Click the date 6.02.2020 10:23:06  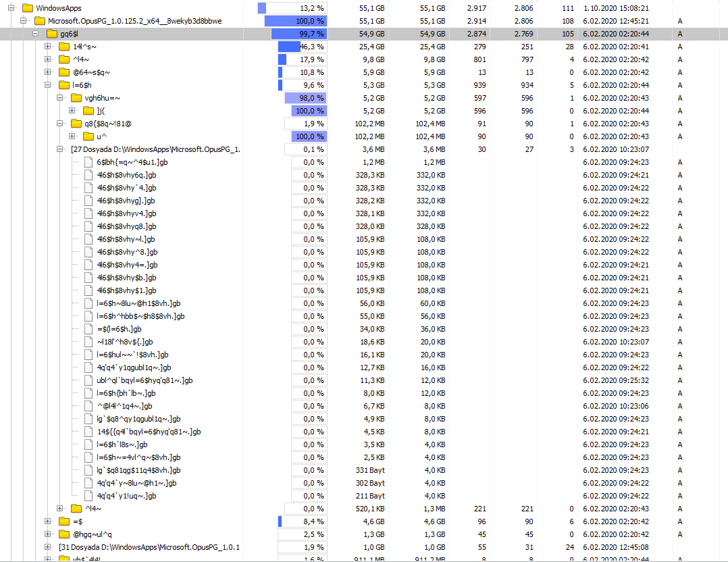616,406
